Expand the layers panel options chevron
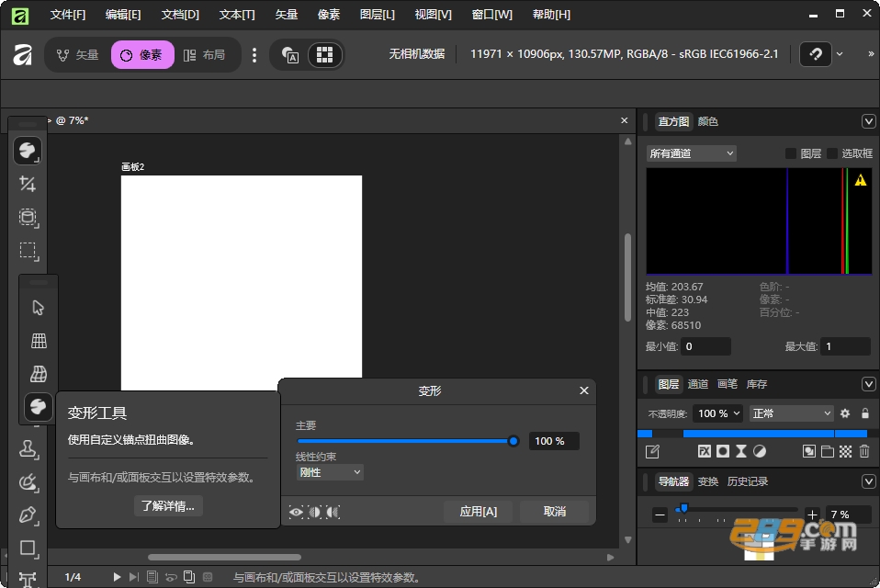This screenshot has height=588, width=880. pyautogui.click(x=868, y=384)
